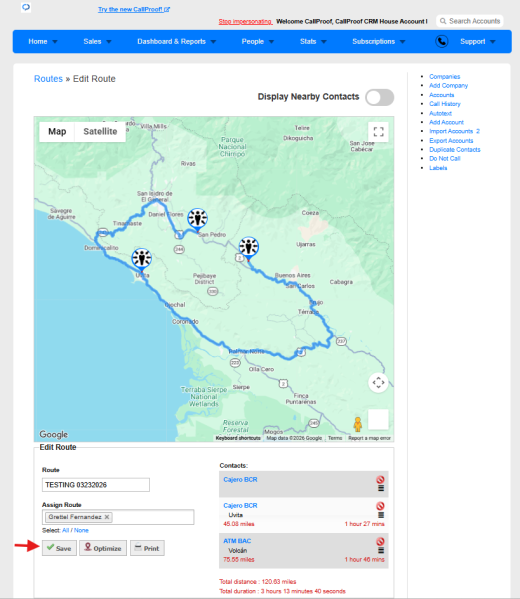Screen dimensions: 520x599
Task: Open Labels sidebar link
Action: click(438, 168)
